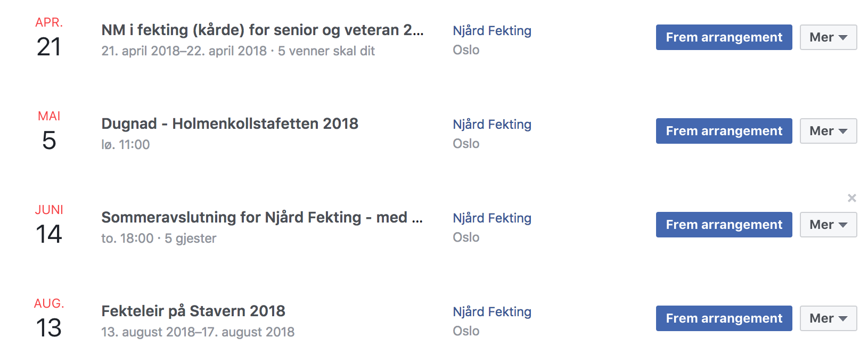Open Sommeravslutning for Njård Fekting event
868x362 pixels.
tap(262, 217)
